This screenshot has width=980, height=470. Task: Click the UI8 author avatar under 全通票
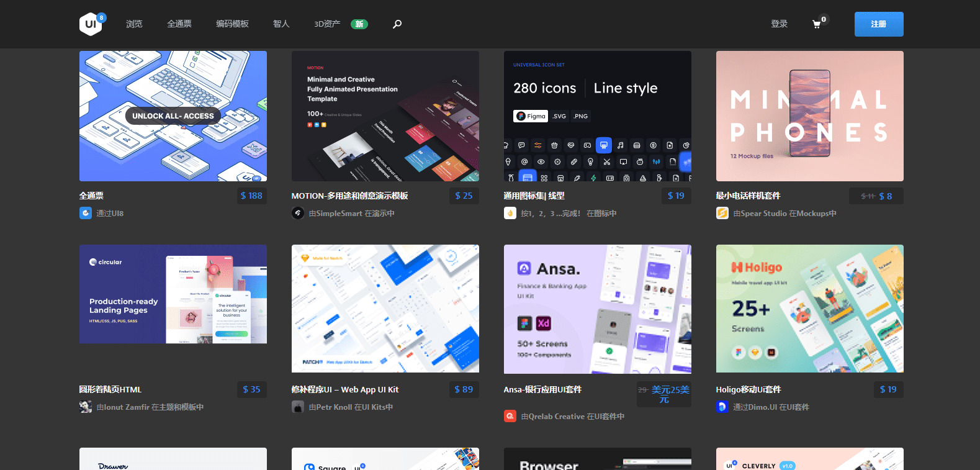coord(86,213)
